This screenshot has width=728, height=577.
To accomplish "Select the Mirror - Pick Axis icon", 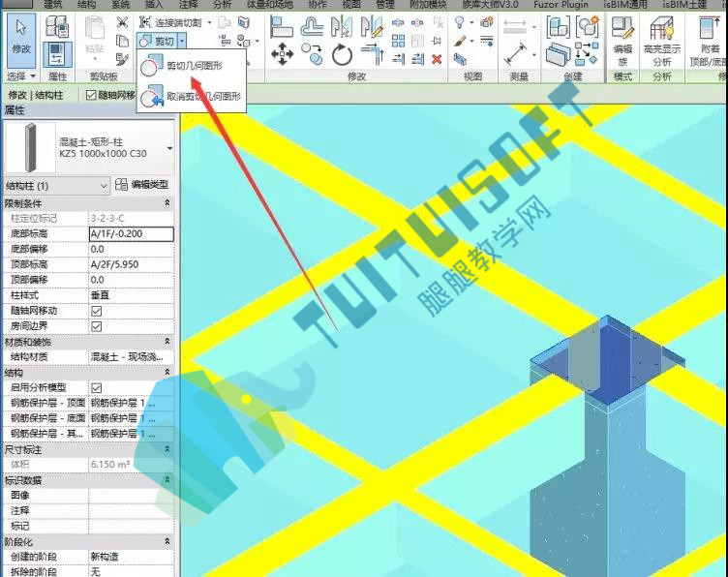I will tap(341, 26).
